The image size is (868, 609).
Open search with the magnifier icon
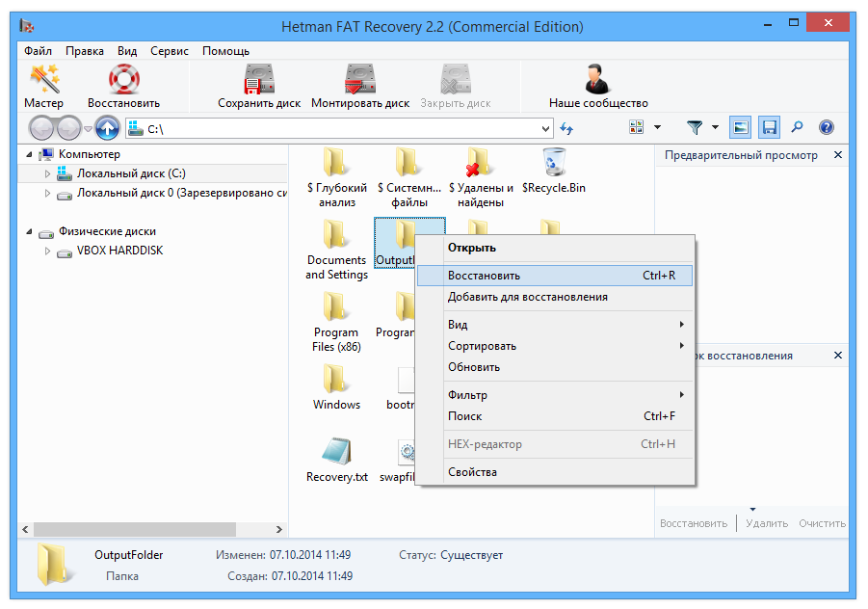[x=797, y=127]
